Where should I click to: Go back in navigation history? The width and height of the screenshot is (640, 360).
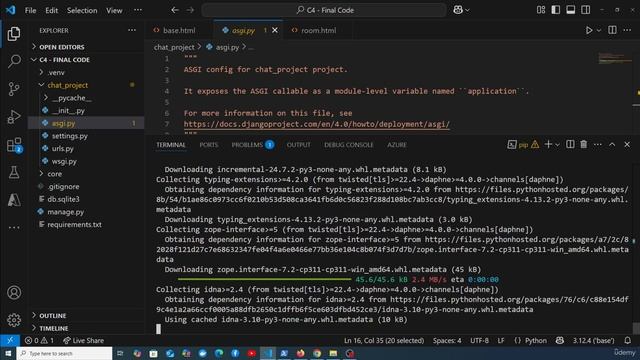tap(175, 10)
